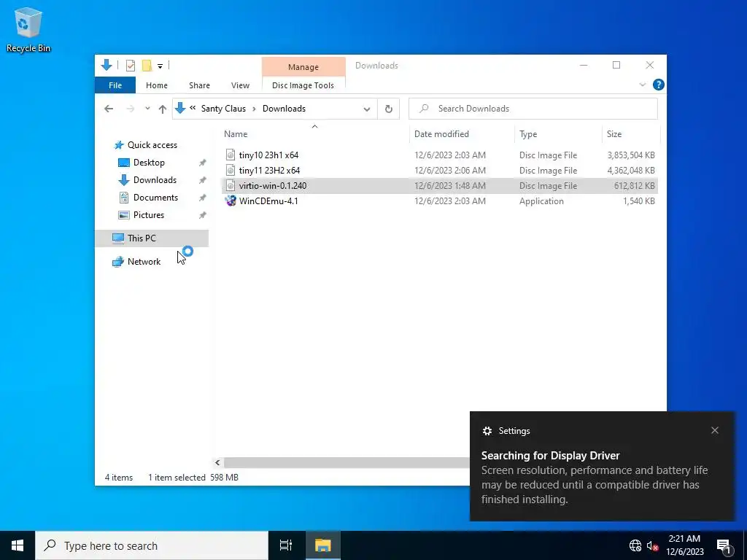Dismiss the Settings notification
Image resolution: width=747 pixels, height=560 pixels.
[x=715, y=430]
